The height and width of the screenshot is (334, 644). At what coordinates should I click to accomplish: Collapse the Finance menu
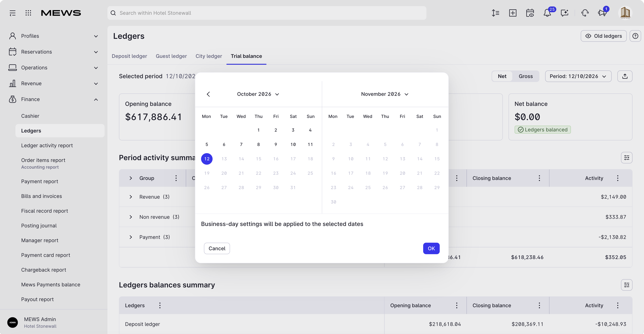click(x=54, y=99)
